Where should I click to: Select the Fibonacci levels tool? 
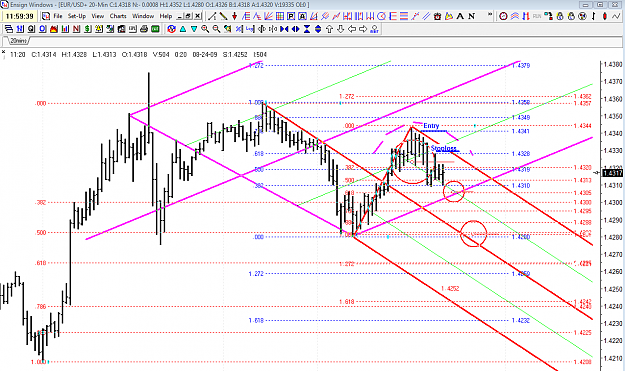point(393,16)
